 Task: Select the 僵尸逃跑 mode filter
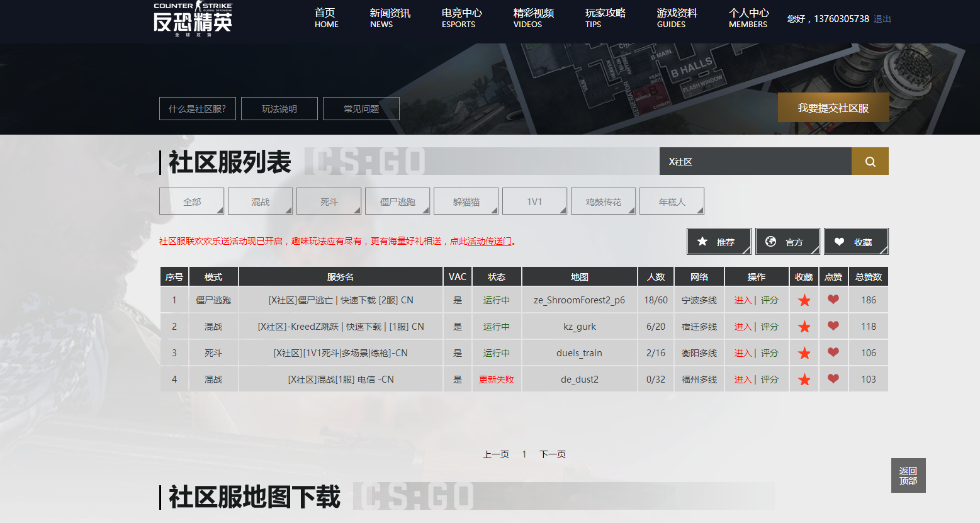(397, 201)
